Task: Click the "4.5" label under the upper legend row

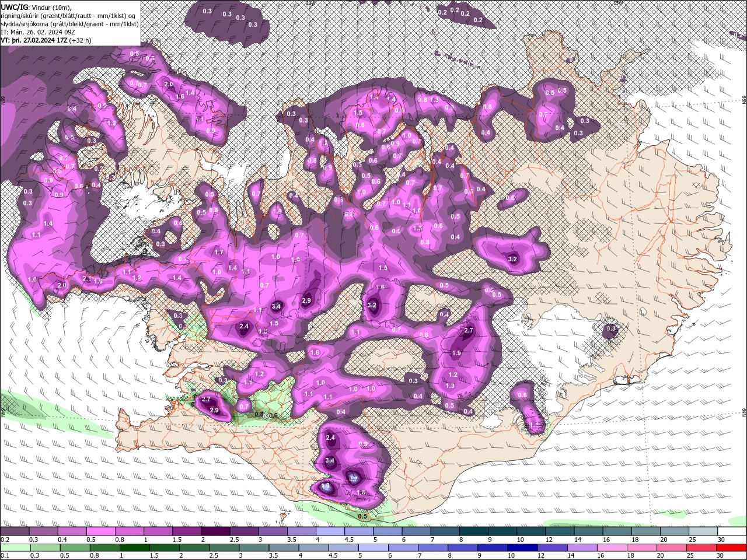Action: (x=349, y=540)
